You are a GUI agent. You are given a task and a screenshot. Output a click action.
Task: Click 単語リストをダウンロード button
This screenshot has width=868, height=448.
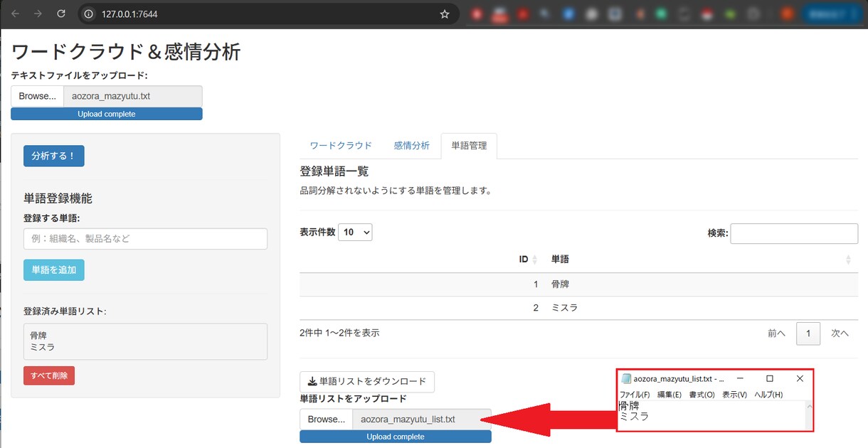pyautogui.click(x=367, y=382)
